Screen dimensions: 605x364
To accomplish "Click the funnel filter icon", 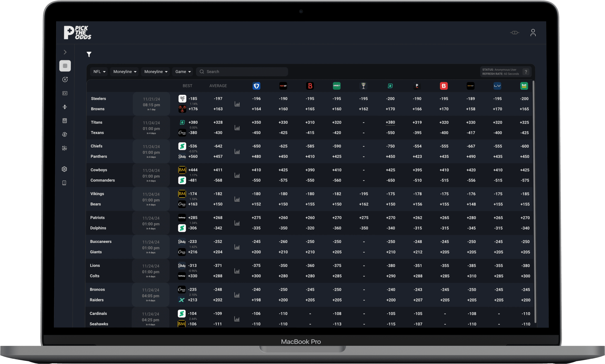I will click(x=89, y=54).
